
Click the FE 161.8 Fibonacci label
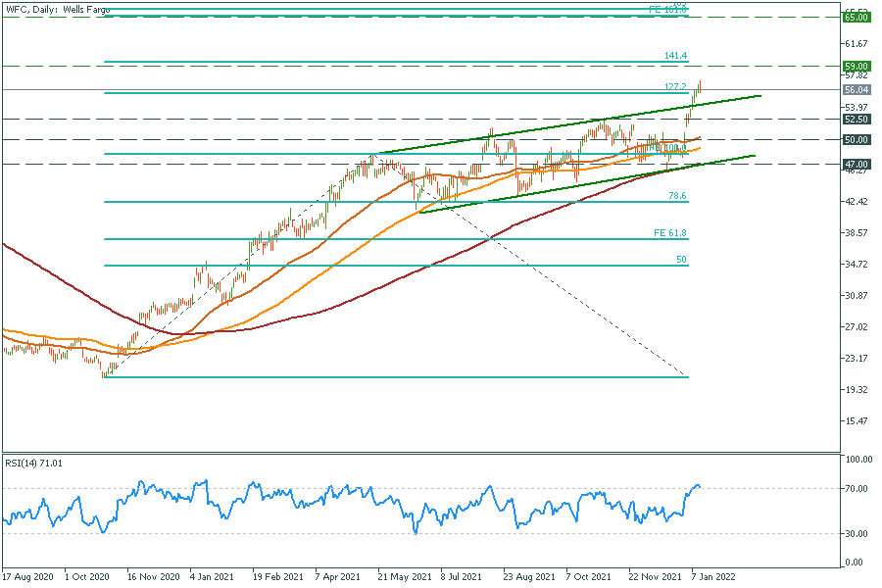[x=670, y=9]
